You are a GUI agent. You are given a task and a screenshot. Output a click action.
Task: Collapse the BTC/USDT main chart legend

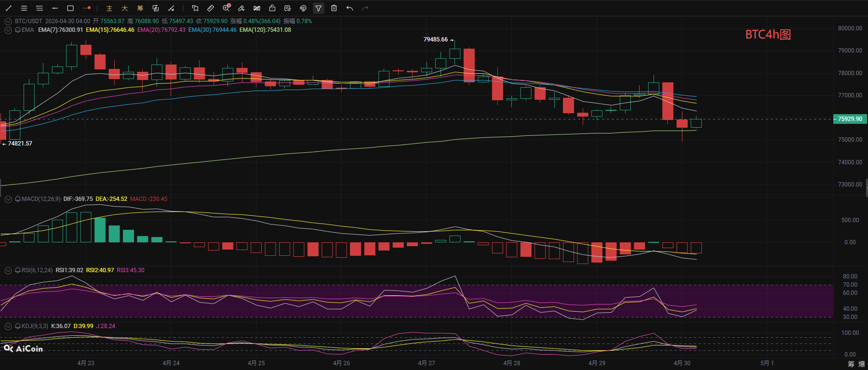tap(8, 21)
